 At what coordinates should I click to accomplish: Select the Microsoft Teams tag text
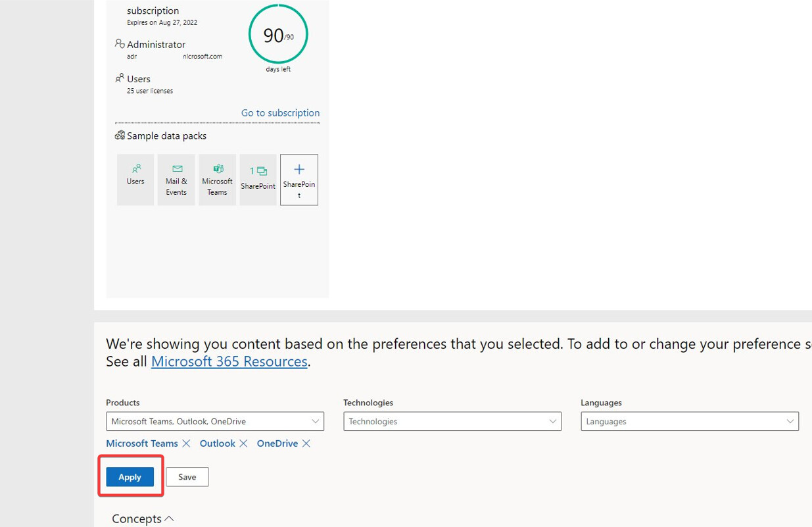142,443
